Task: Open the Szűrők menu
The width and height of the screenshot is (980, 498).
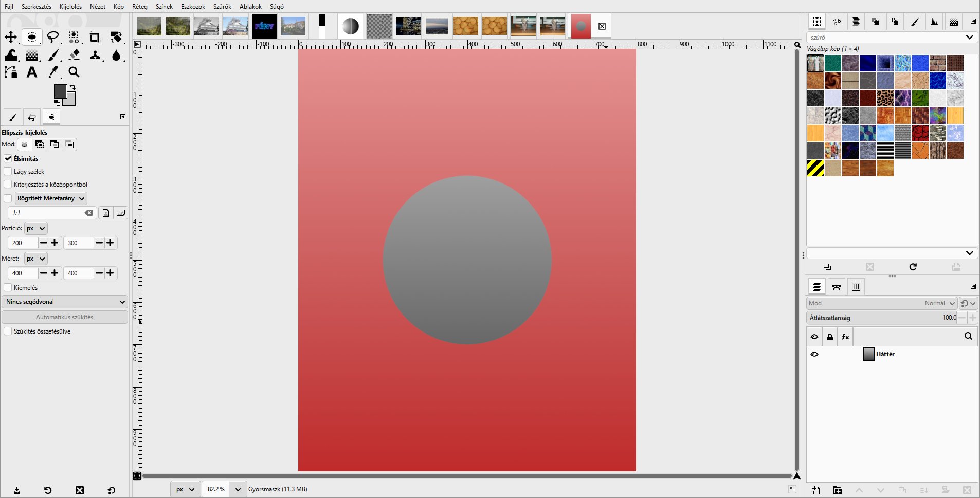Action: pos(222,7)
